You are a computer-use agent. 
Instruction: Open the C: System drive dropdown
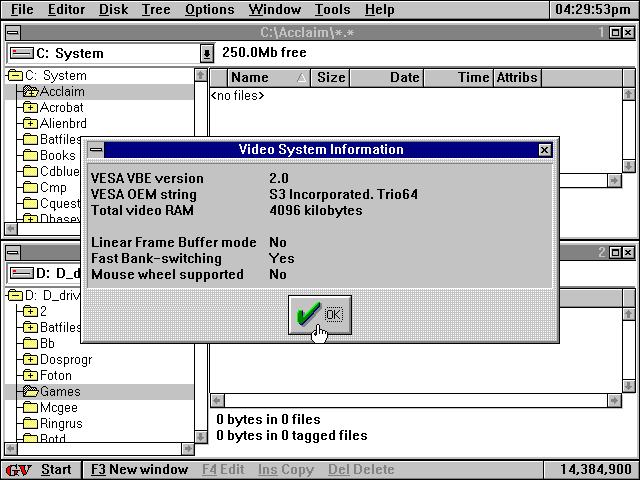pyautogui.click(x=207, y=53)
